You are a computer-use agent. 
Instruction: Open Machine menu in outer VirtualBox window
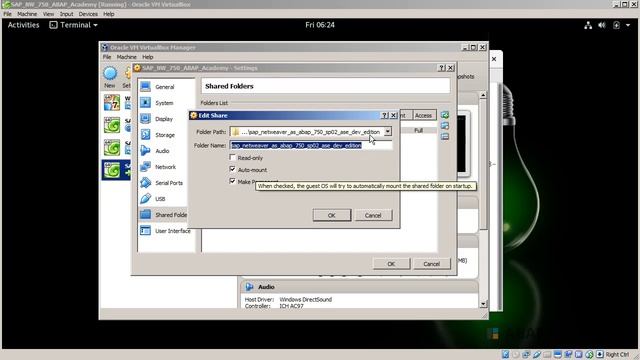[27, 14]
